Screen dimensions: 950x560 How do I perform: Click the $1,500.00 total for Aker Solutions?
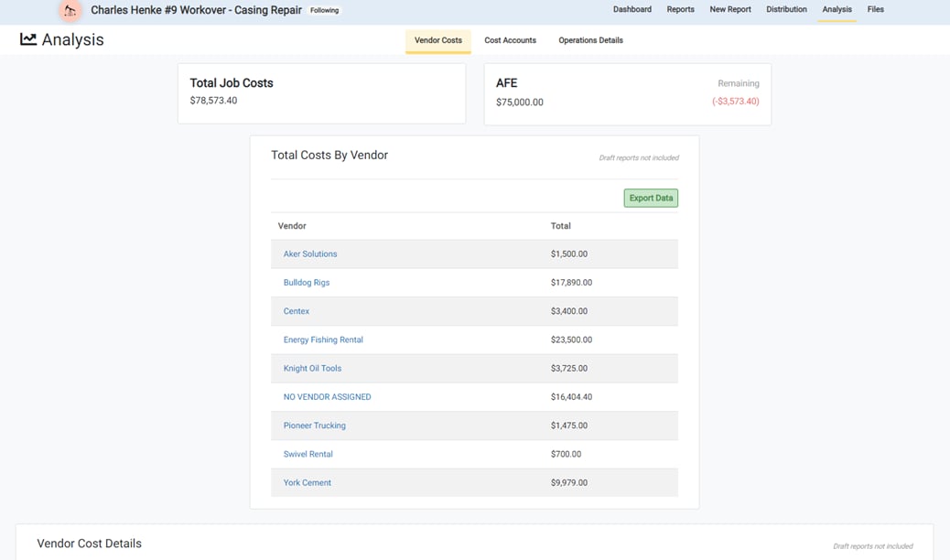click(569, 254)
